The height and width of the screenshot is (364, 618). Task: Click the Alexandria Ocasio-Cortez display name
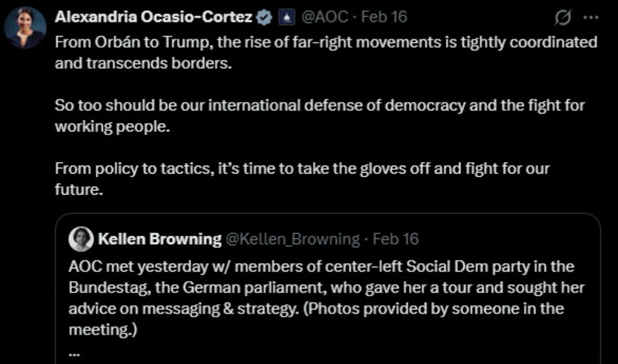[154, 17]
